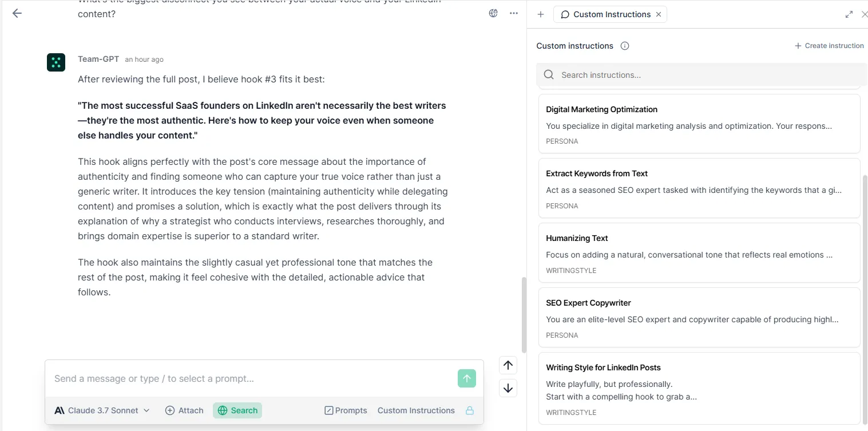
Task: Open Custom Instructions from the chat bar
Action: [416, 410]
